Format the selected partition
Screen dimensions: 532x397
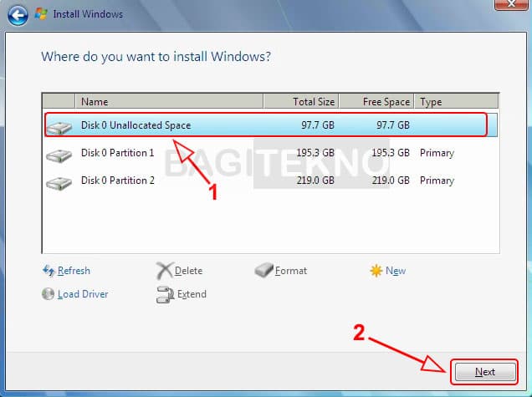point(291,271)
